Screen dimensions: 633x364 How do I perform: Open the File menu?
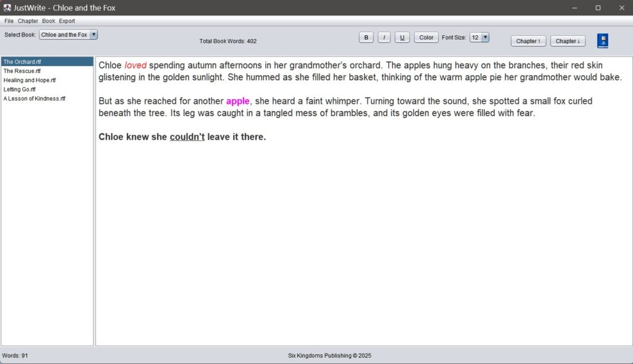pyautogui.click(x=9, y=21)
